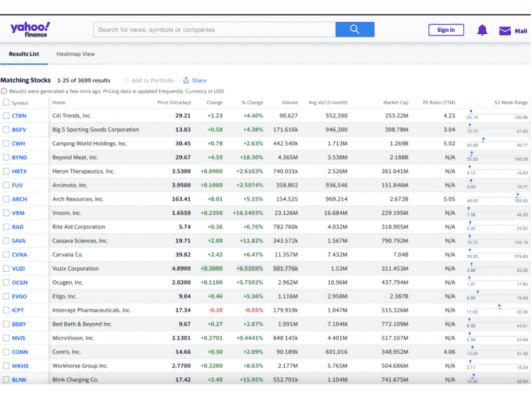This screenshot has height=397, width=532.
Task: Open the CONN ticker link
Action: pos(20,352)
